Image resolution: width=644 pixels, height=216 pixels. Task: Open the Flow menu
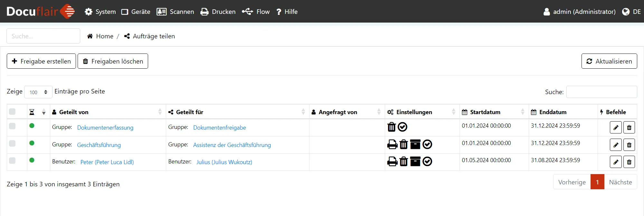click(256, 12)
